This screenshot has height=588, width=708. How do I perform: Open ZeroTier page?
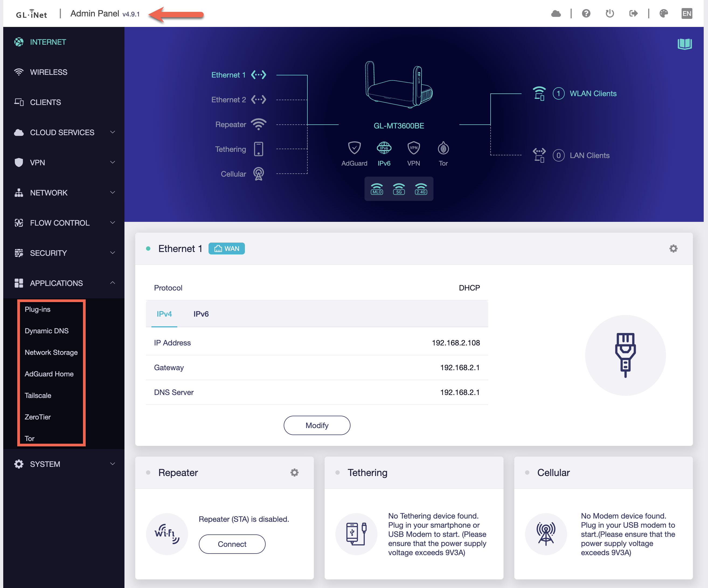[x=38, y=417]
